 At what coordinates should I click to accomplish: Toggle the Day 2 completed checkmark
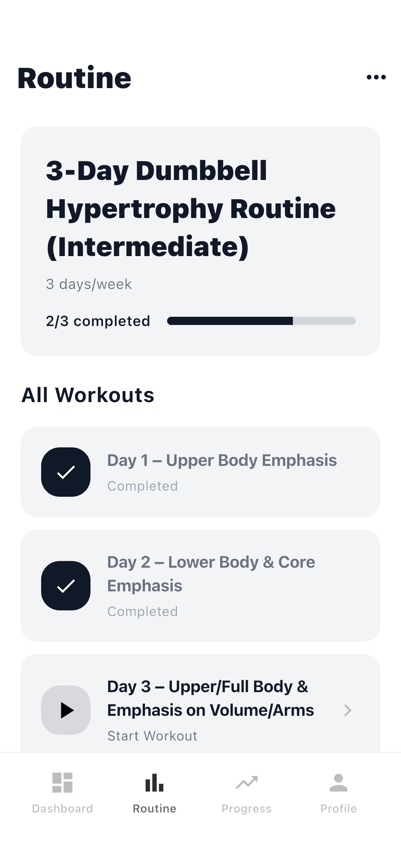66,586
